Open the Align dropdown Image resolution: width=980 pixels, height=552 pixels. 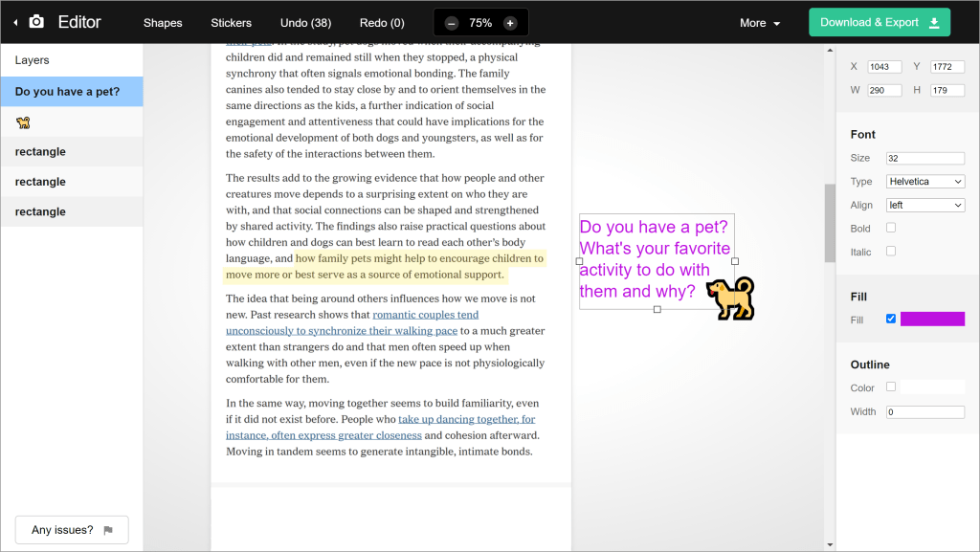point(924,205)
